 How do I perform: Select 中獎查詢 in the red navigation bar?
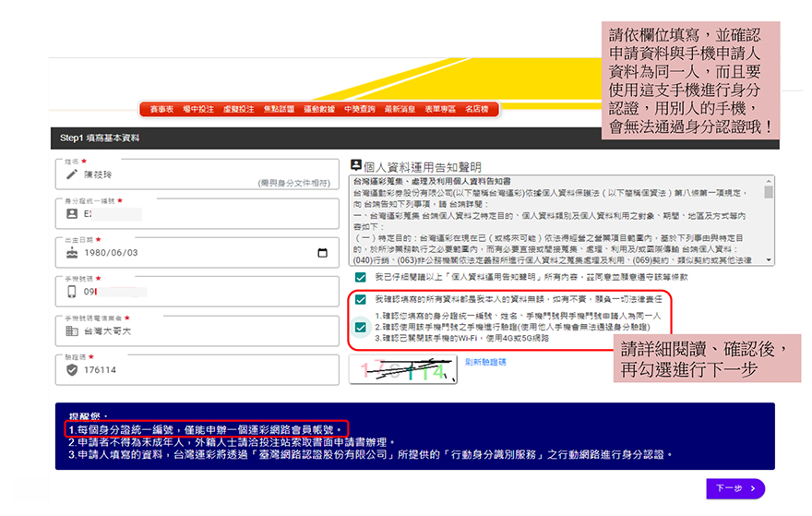359,109
